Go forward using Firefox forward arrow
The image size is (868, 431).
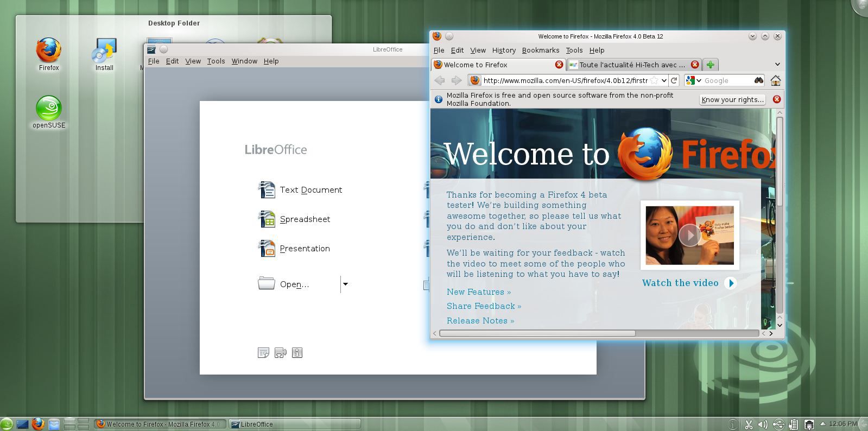pos(457,80)
